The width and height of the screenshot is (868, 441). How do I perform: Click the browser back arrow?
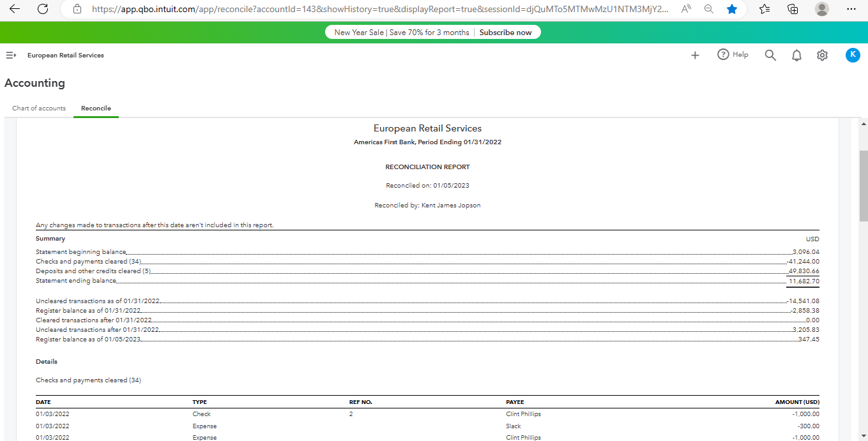14,9
